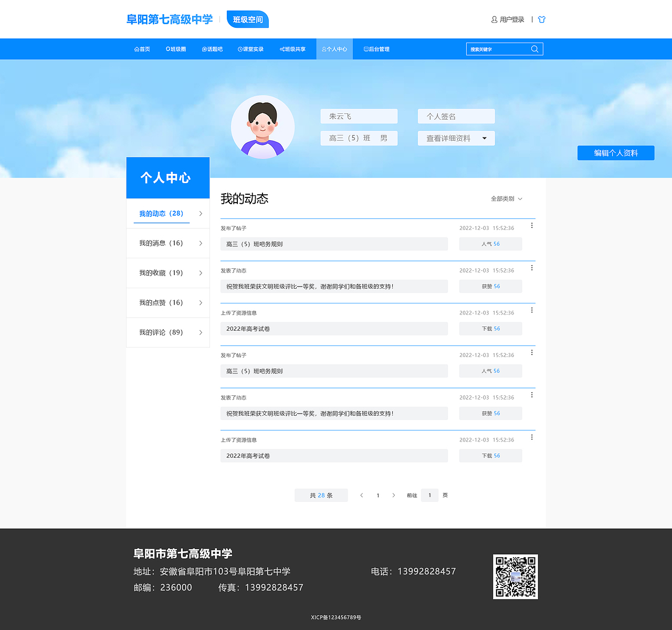This screenshot has height=630, width=672.
Task: Click the circle icon beside 班级圈
Action: pyautogui.click(x=167, y=49)
